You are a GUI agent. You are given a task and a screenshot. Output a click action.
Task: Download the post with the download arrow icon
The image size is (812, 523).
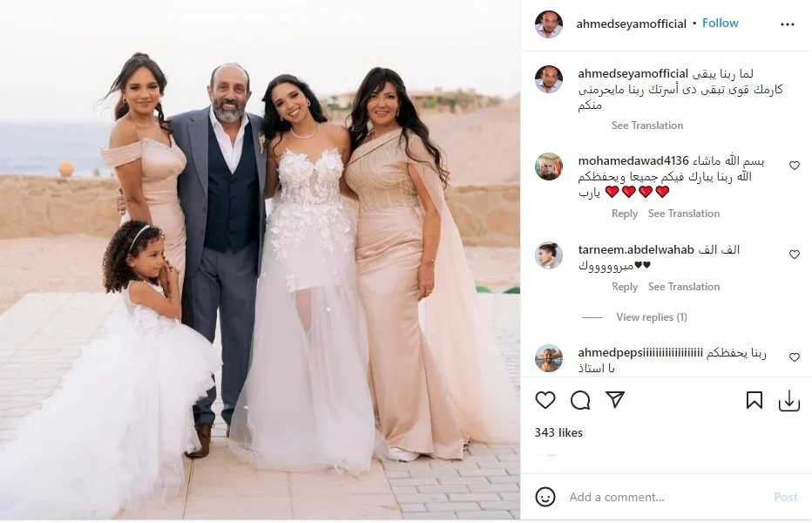789,401
